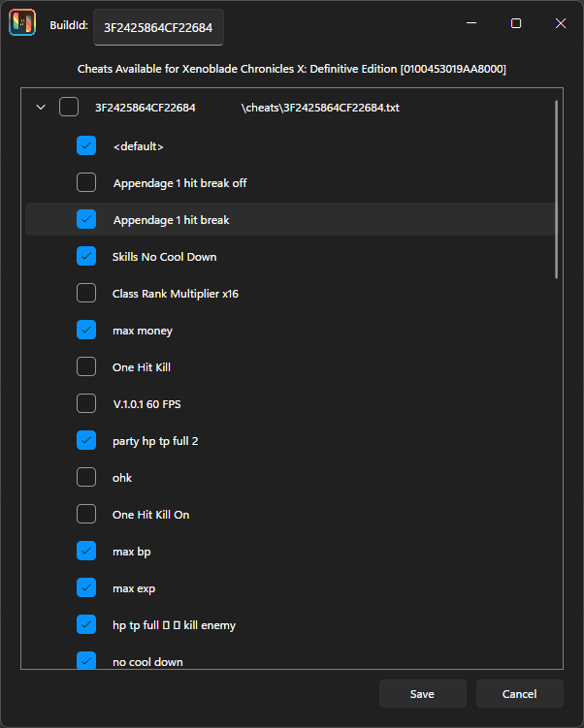Click the 'max exp' row text
Viewport: 584px width, 728px height.
(134, 588)
